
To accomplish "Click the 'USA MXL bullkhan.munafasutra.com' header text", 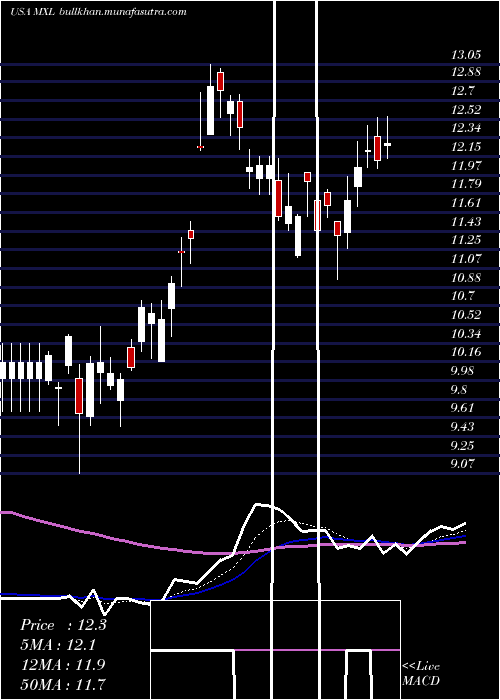I will tap(98, 12).
